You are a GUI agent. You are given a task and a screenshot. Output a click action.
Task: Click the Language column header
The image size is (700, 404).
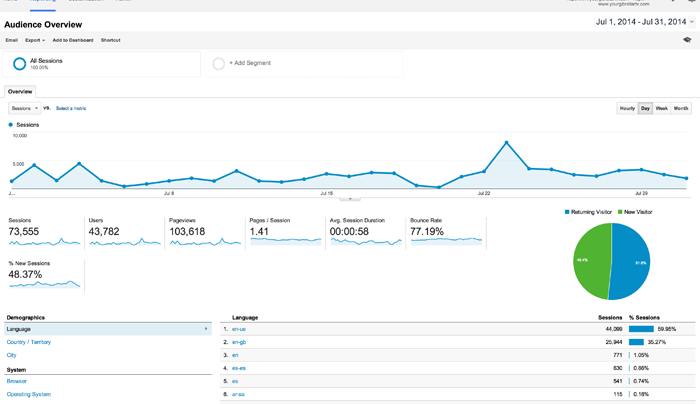[245, 317]
